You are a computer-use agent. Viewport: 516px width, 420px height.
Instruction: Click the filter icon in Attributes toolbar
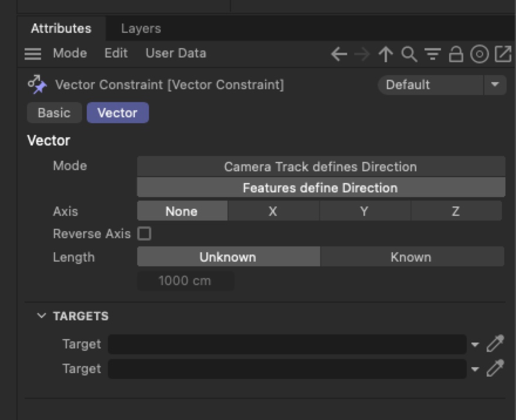433,55
